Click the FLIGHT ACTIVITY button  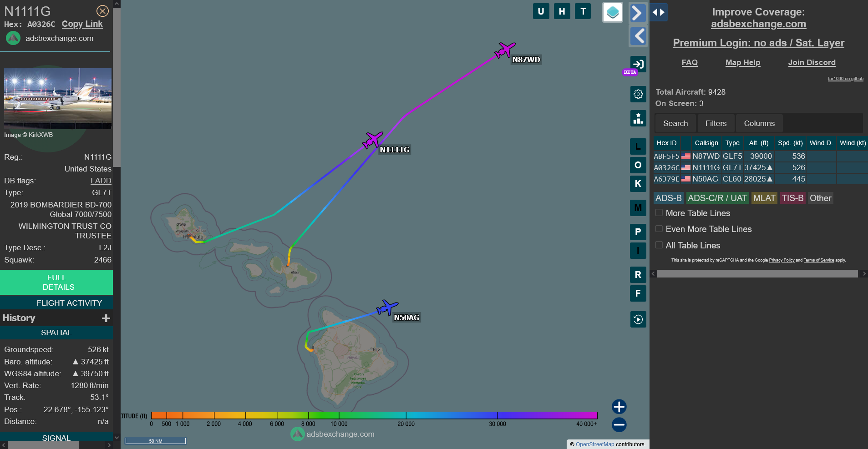coord(56,303)
